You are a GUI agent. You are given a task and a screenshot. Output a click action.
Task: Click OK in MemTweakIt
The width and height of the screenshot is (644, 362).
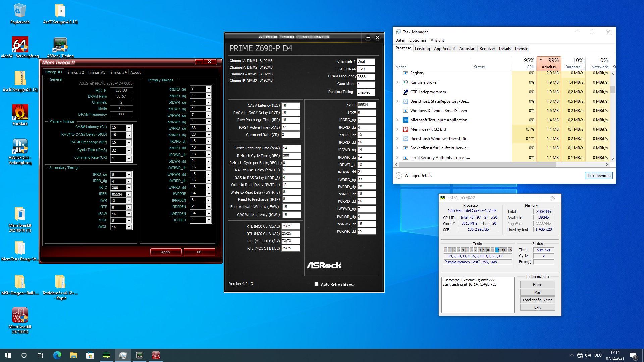click(x=199, y=252)
